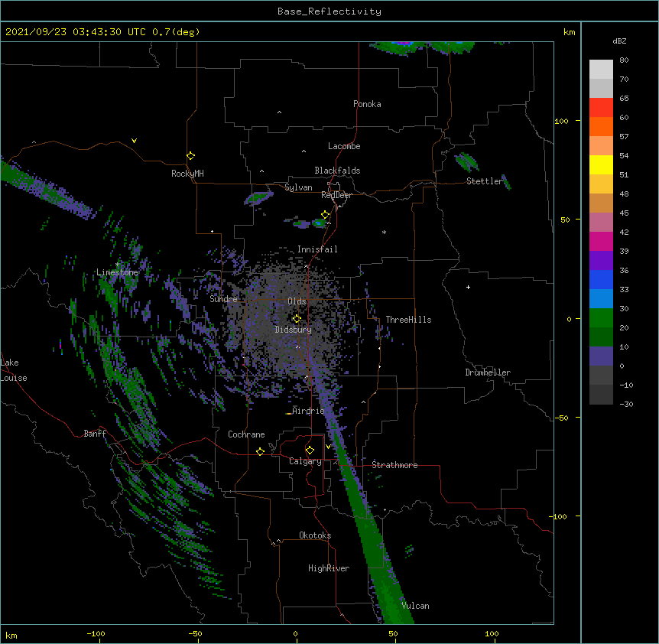Select the Cochrane label

tap(246, 434)
